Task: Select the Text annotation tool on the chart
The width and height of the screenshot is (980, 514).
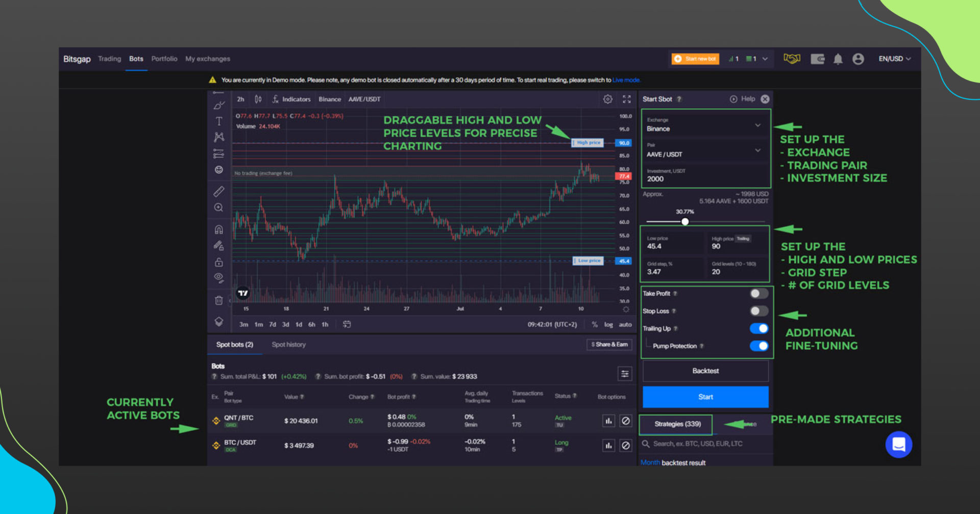Action: click(219, 121)
